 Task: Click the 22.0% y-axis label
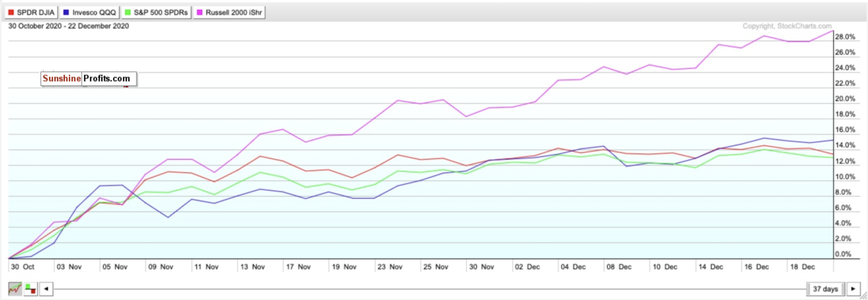tap(845, 83)
